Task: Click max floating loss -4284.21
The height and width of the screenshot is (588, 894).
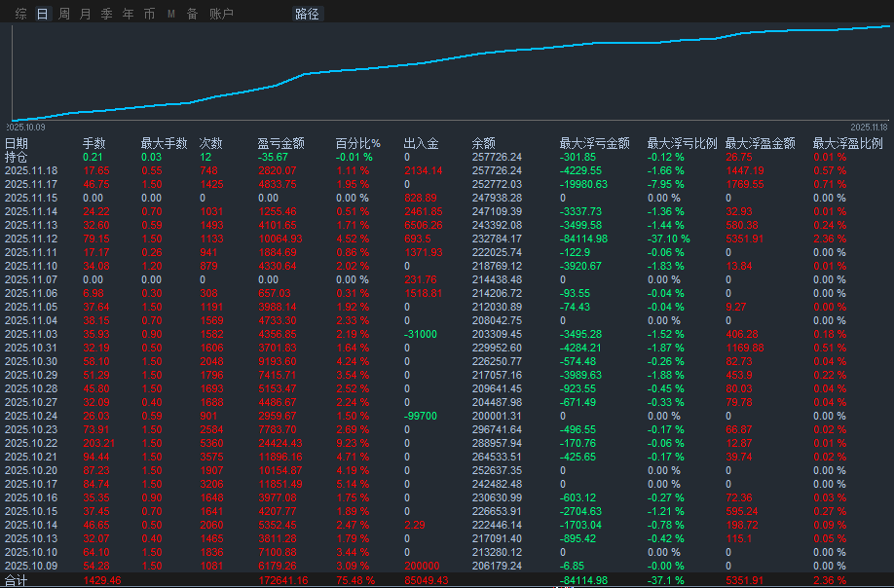Action: (x=580, y=348)
